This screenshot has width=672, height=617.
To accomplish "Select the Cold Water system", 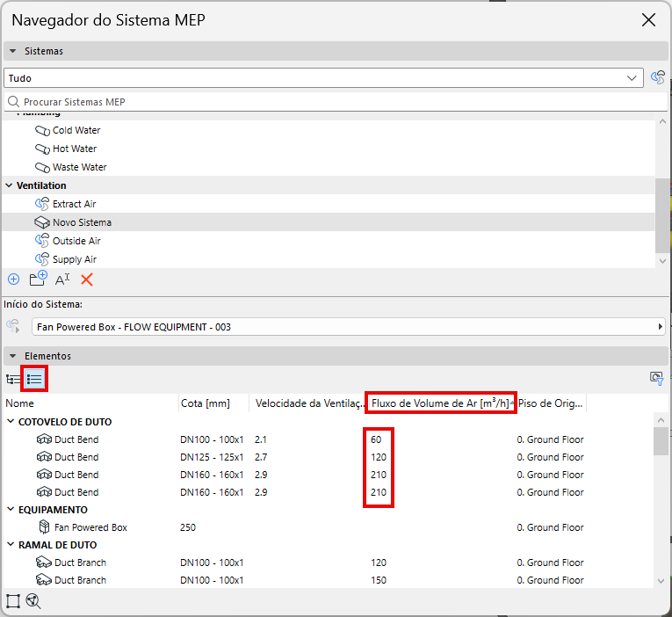I will [x=329, y=130].
